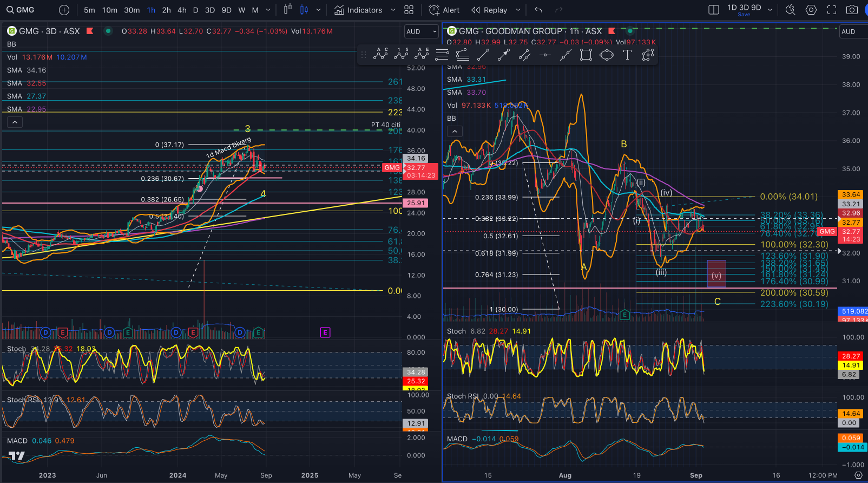868x483 pixels.
Task: Select the trend-based Fib extension tool
Action: [x=463, y=54]
